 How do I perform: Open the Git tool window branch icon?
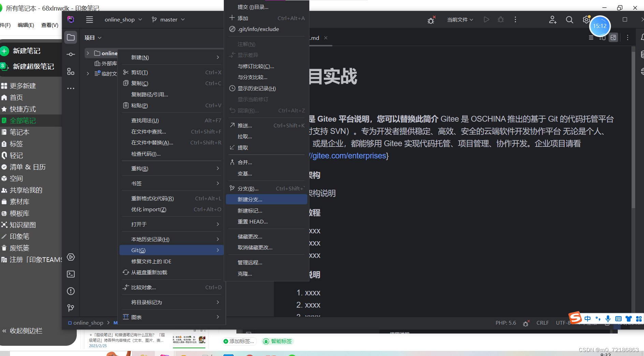pyautogui.click(x=71, y=308)
